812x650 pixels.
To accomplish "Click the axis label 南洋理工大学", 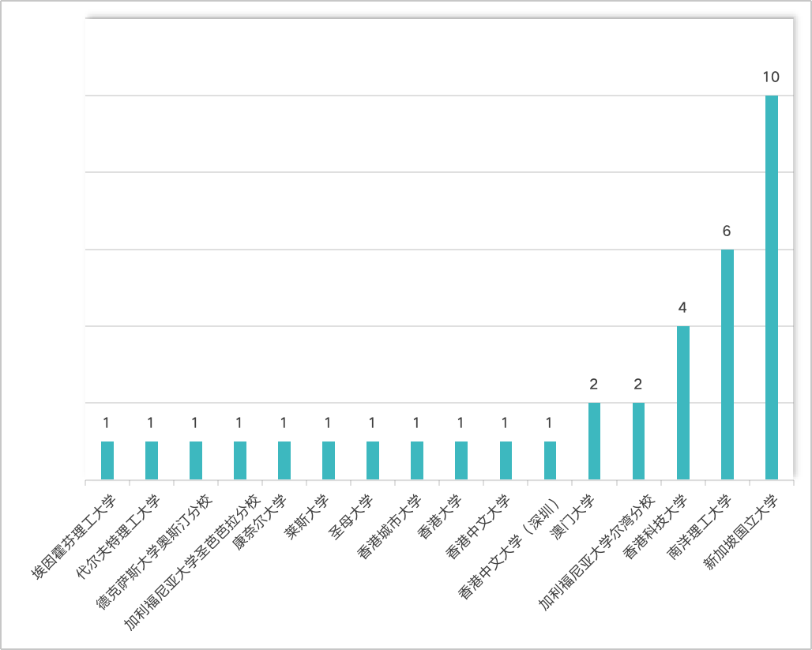I will click(x=701, y=528).
